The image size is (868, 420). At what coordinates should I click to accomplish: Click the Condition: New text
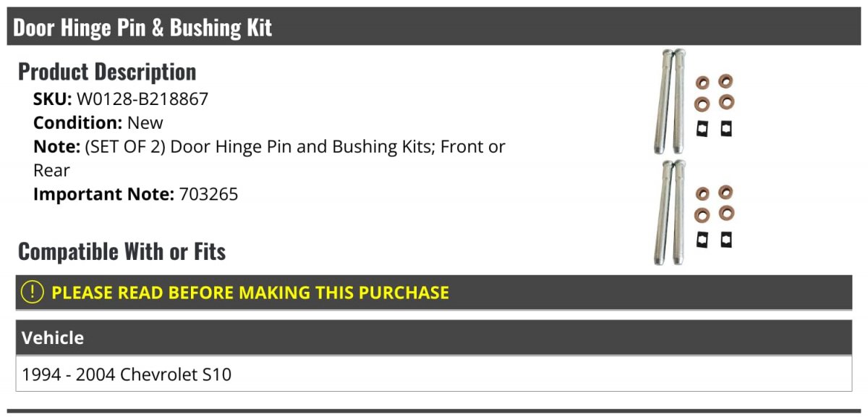tap(98, 122)
